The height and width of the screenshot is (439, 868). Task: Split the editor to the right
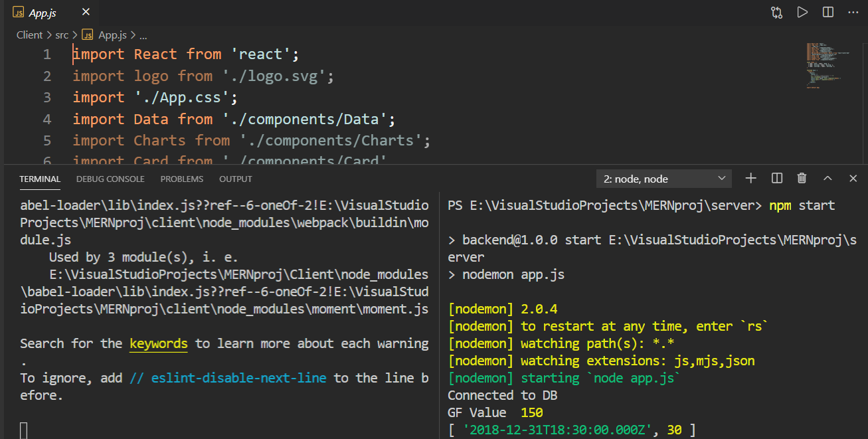tap(827, 12)
